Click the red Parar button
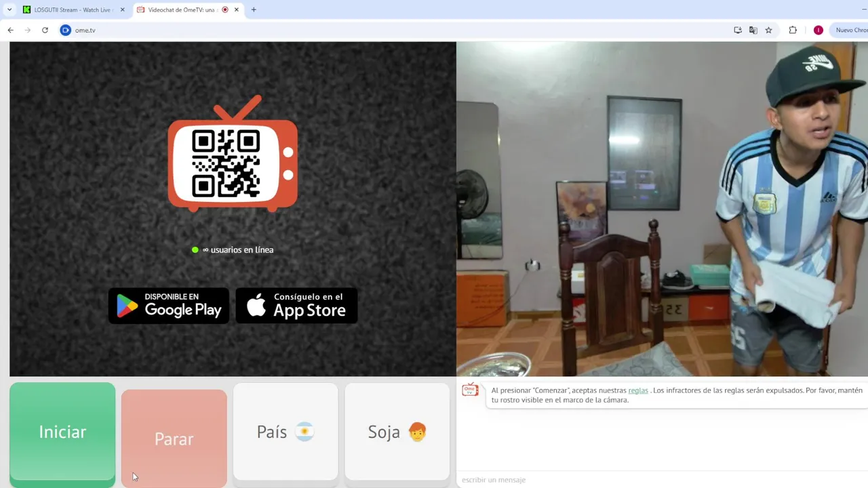Screen dimensions: 868x488 coord(174,439)
